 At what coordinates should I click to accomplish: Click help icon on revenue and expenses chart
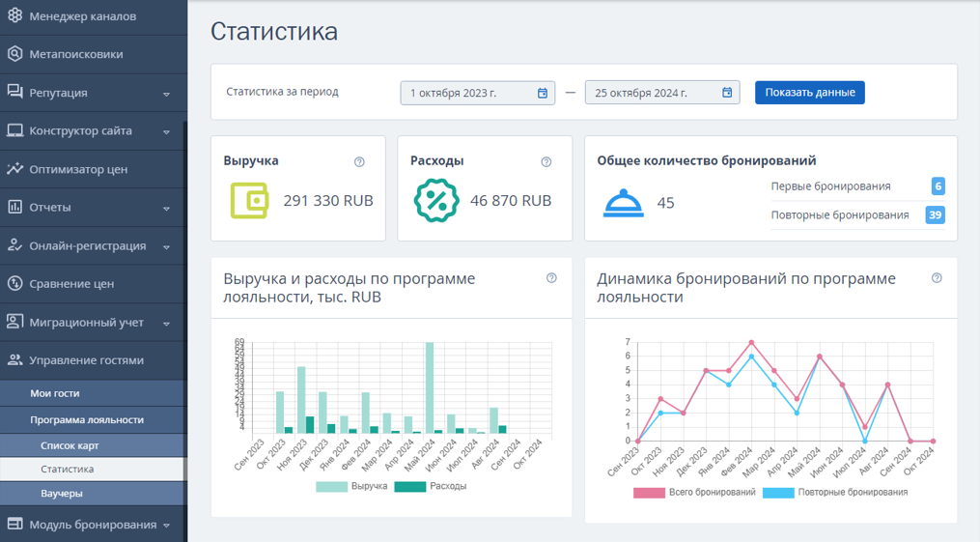click(x=551, y=278)
